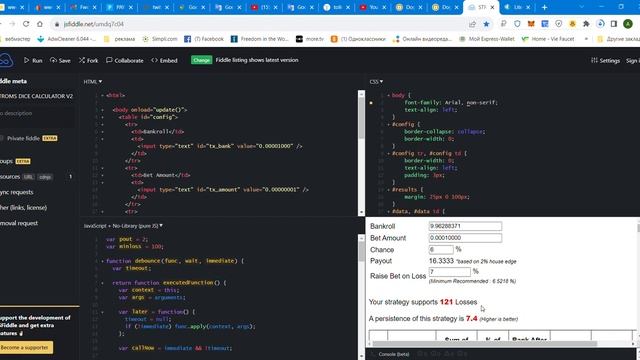Collapse the #config CSS rule fold arrow
Image resolution: width=640 pixels, height=360 pixels.
coord(388,124)
